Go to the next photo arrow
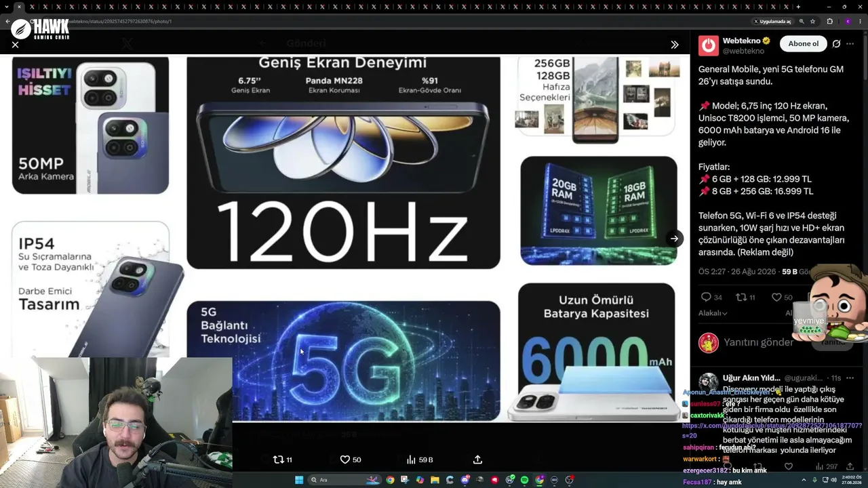This screenshot has width=868, height=488. click(674, 239)
